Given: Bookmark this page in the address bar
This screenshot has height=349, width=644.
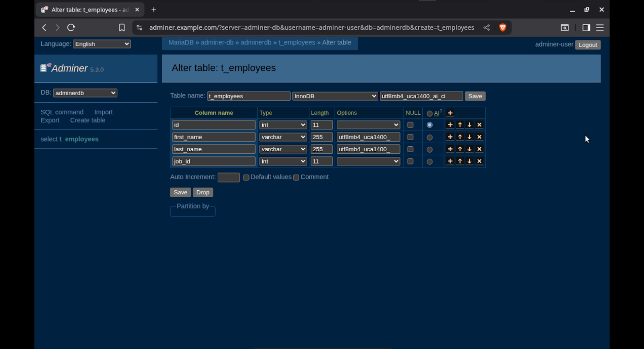Looking at the screenshot, I should (x=122, y=28).
